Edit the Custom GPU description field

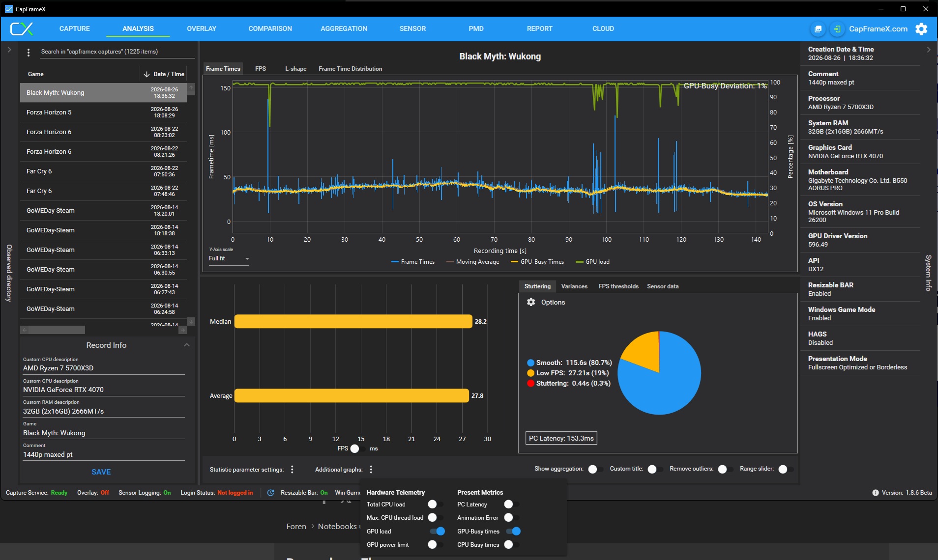coord(104,390)
